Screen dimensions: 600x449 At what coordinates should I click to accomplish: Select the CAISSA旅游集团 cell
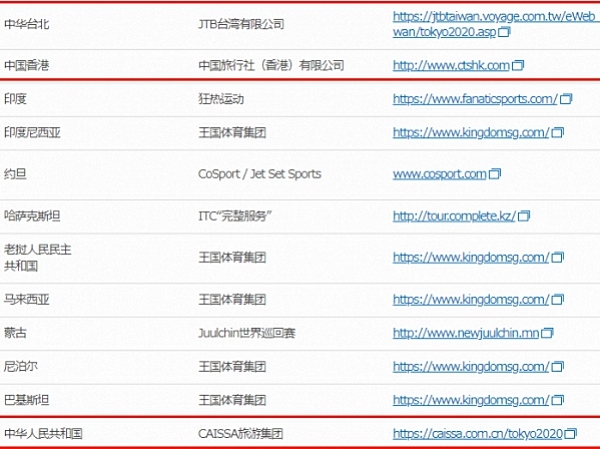point(241,434)
